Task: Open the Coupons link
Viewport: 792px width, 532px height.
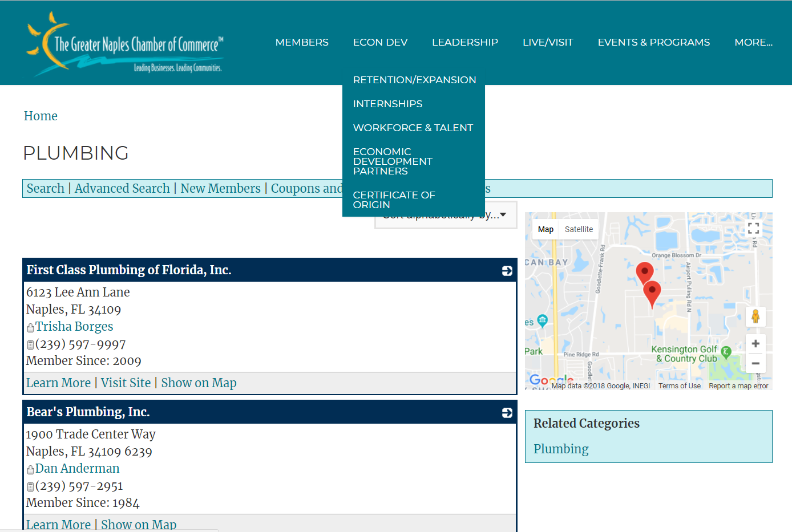Action: 306,188
